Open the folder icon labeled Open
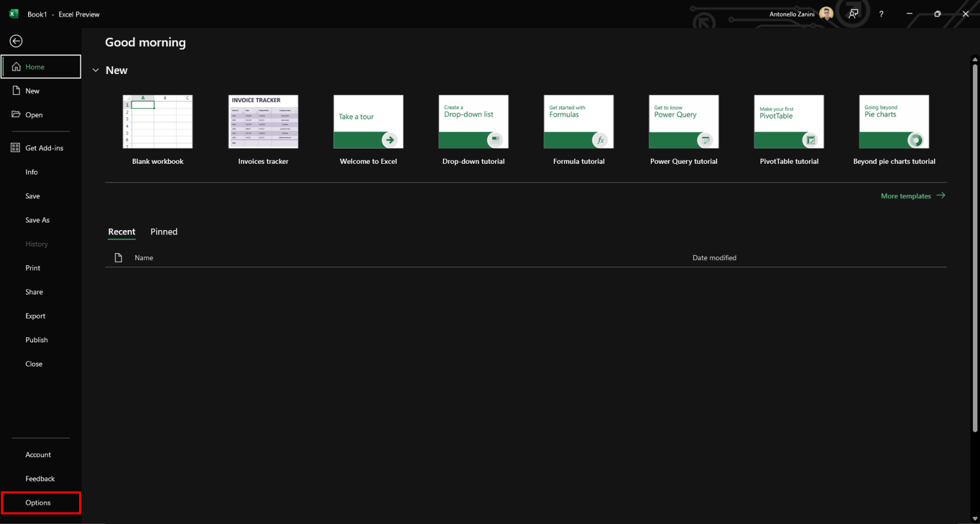980x524 pixels. click(x=16, y=115)
